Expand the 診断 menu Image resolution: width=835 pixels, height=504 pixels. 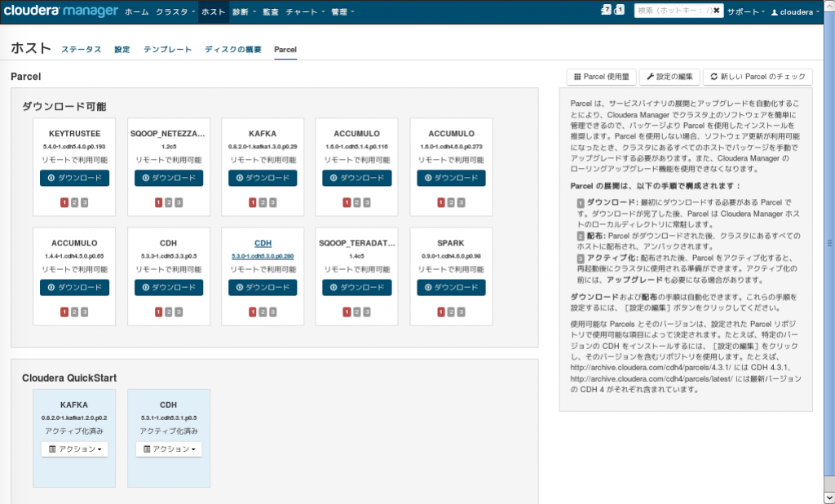[244, 11]
